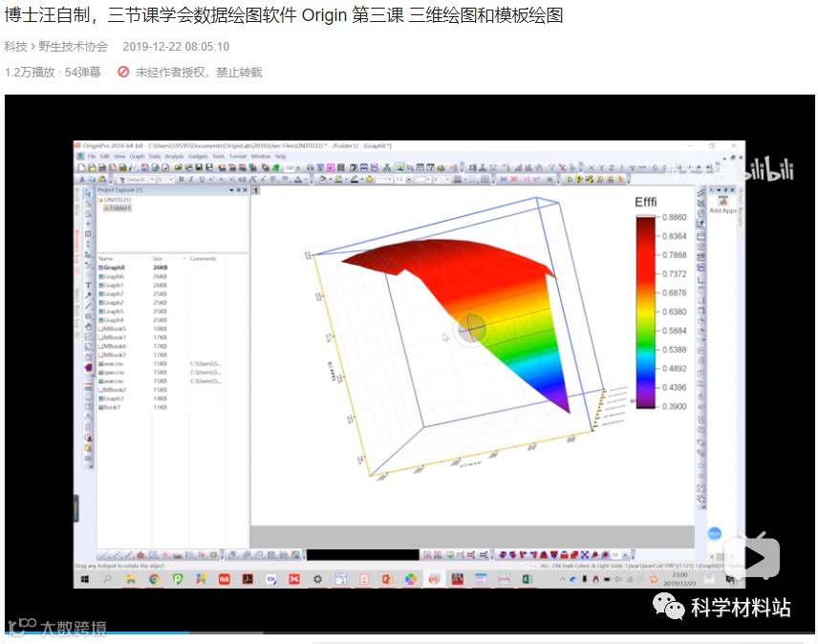Open the Default font dropdown

point(152,180)
